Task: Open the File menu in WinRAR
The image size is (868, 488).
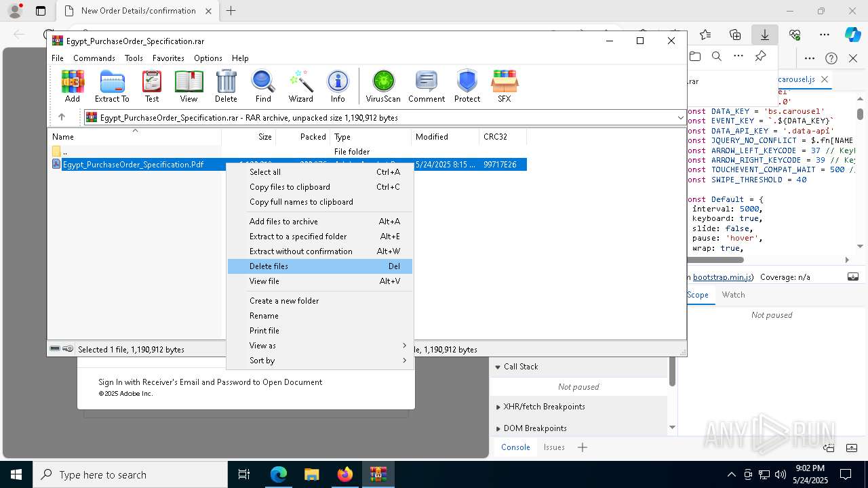Action: click(58, 58)
